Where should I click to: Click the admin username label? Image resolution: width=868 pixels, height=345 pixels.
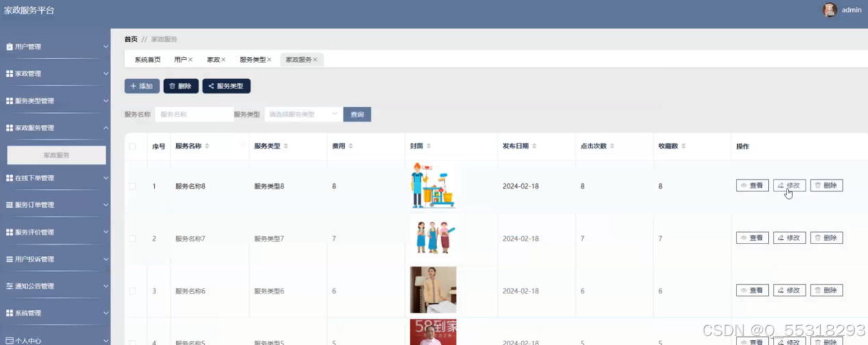click(x=852, y=10)
